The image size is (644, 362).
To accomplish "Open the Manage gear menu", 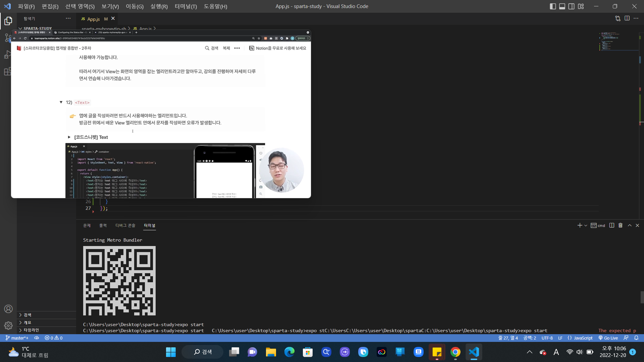I will [8, 325].
